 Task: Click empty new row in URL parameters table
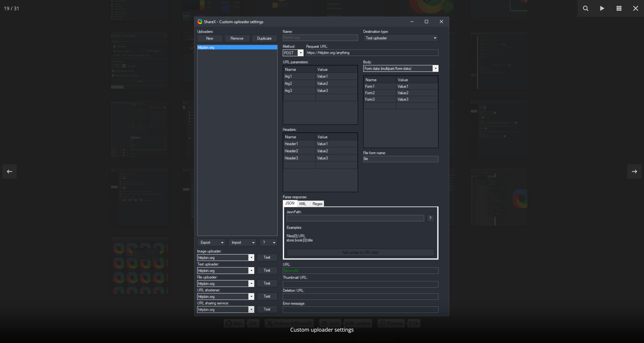[x=320, y=98]
